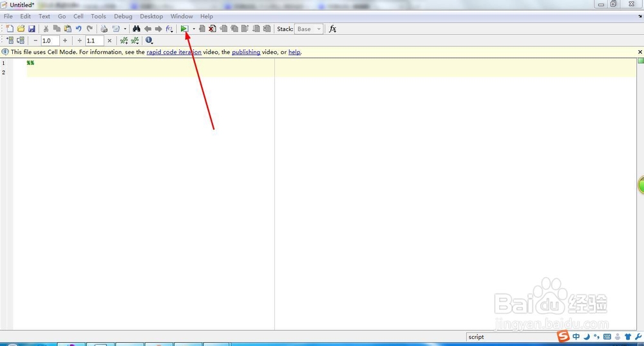Screen dimensions: 644x346
Task: Open the Tools menu
Action: (99, 16)
